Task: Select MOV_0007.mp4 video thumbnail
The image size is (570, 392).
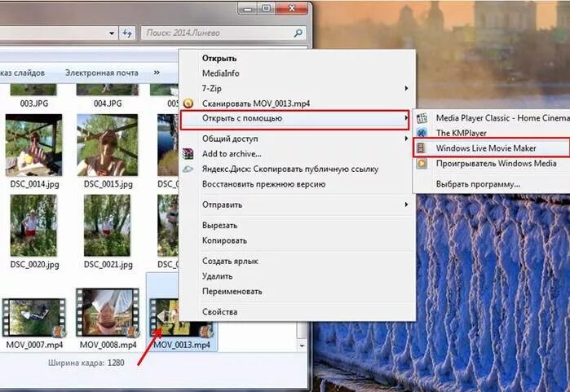Action: (33, 318)
